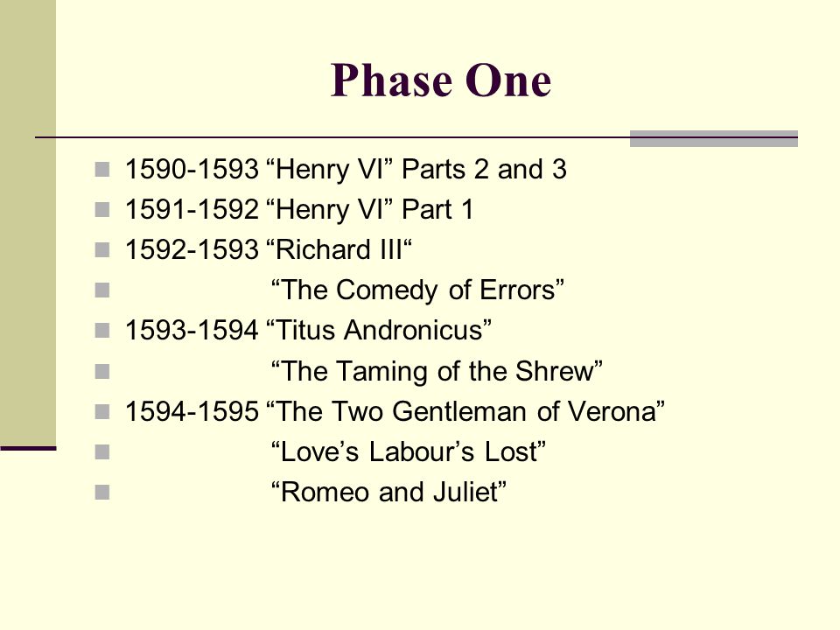
Task: Click the olive sidebar stripe on the left
Action: 28,222
